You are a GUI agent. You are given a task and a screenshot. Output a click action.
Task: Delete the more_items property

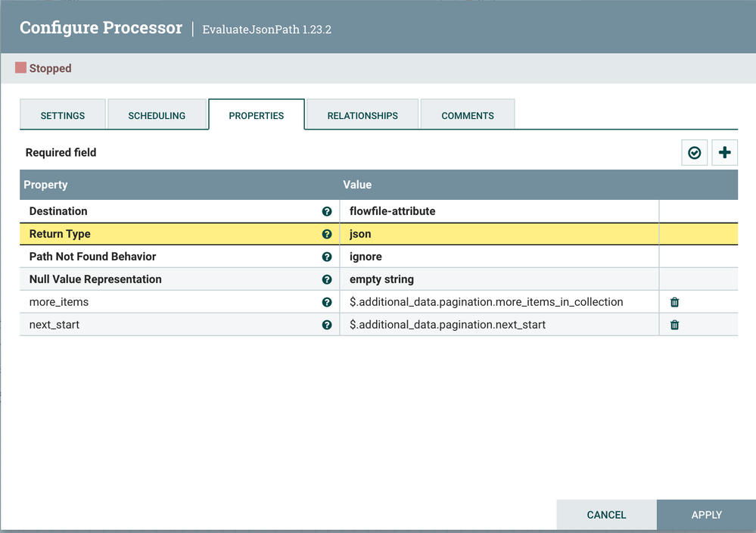(675, 302)
